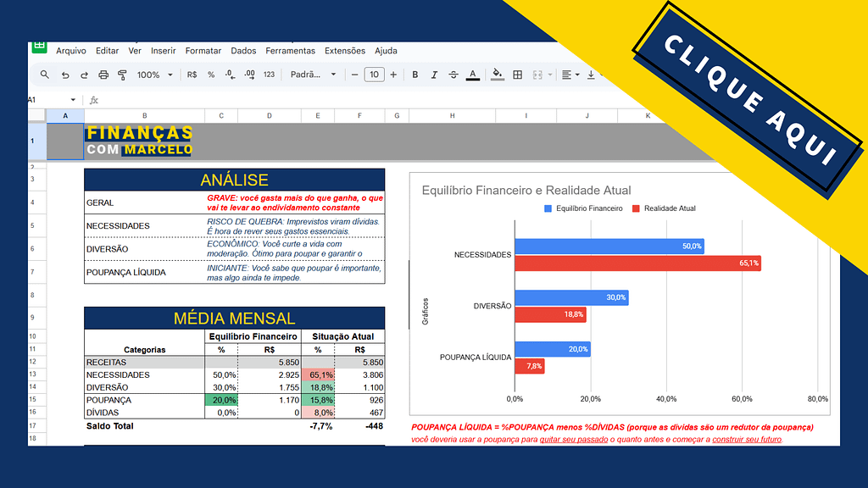
Task: Toggle bold formatting
Action: [415, 75]
